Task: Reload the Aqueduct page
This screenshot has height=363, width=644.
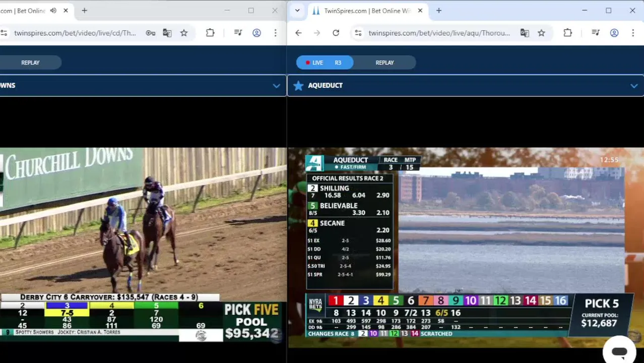Action: coord(336,33)
